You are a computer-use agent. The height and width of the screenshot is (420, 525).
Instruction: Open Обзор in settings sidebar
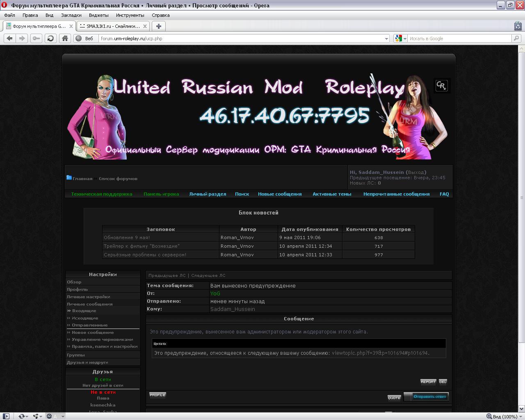tap(74, 282)
